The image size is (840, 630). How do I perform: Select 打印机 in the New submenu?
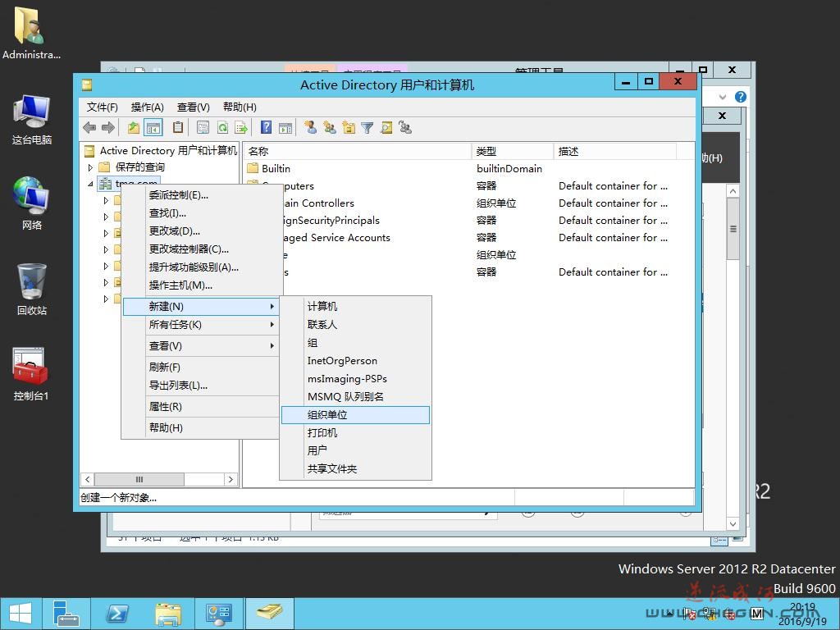pos(355,433)
